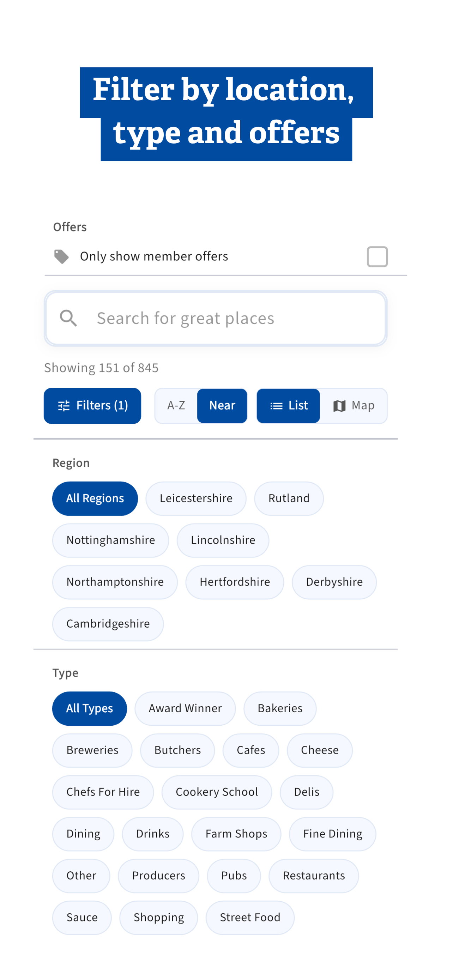Pick the Street Food type chip
The image size is (453, 980).
pyautogui.click(x=250, y=918)
